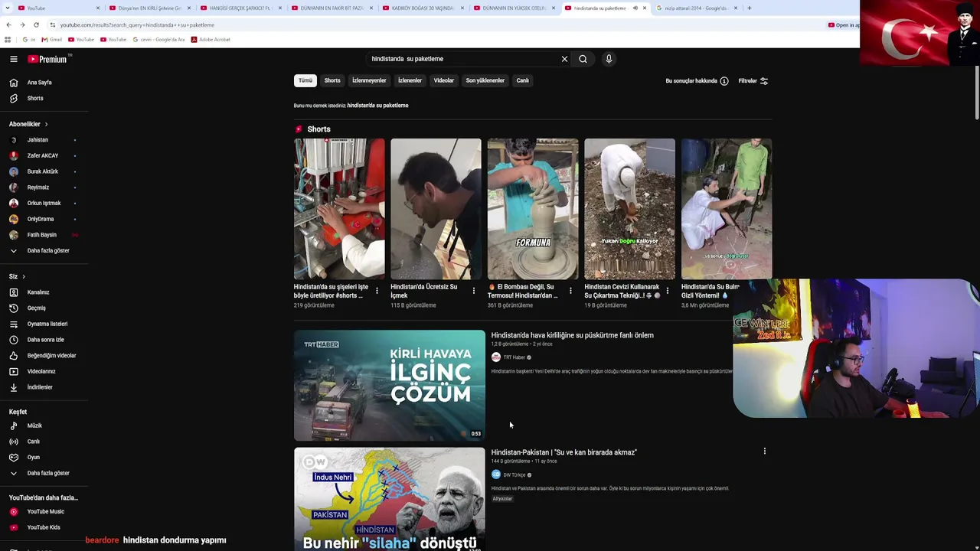The width and height of the screenshot is (980, 551).
Task: Open the Filtreler filter options
Action: pos(753,81)
